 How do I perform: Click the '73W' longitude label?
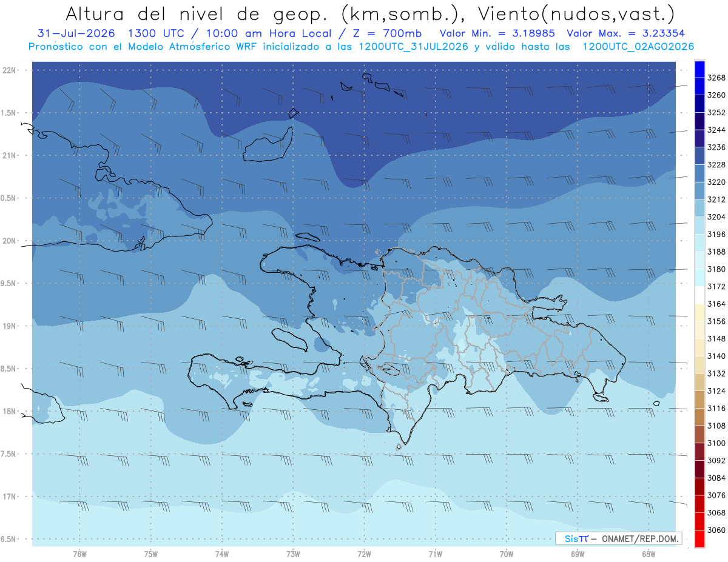click(293, 554)
